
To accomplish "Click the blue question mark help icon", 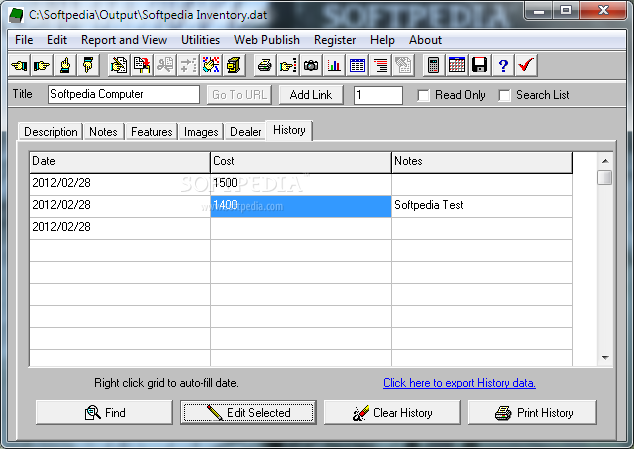I will 503,65.
